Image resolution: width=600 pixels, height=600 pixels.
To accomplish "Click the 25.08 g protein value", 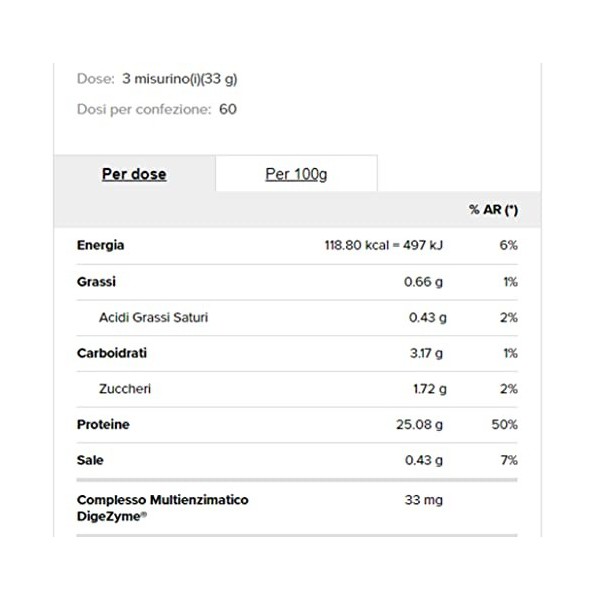I will pyautogui.click(x=420, y=425).
